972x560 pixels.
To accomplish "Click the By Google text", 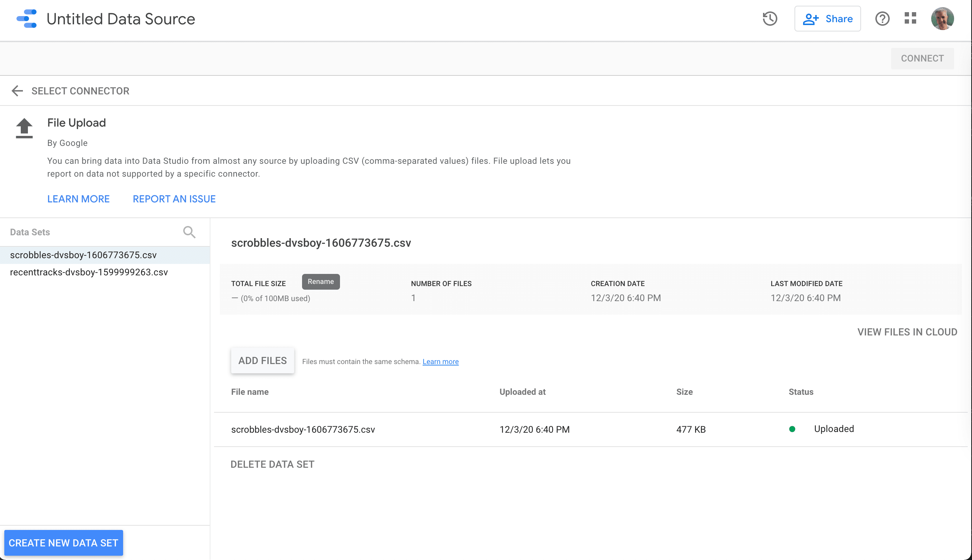I will [67, 143].
